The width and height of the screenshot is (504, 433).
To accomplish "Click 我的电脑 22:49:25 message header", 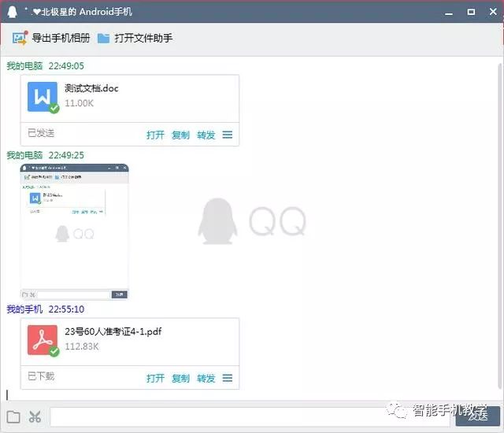I will pyautogui.click(x=46, y=155).
